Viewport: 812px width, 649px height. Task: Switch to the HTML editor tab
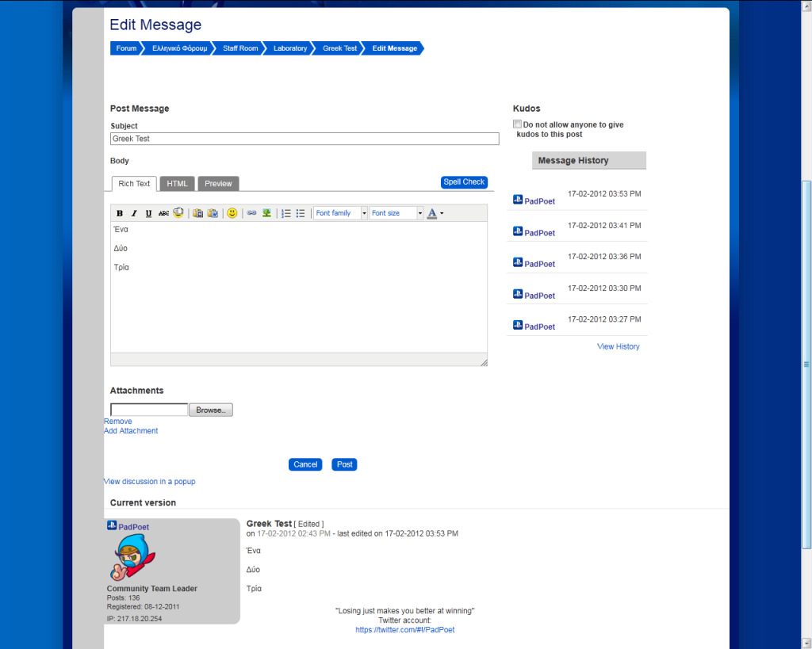178,184
